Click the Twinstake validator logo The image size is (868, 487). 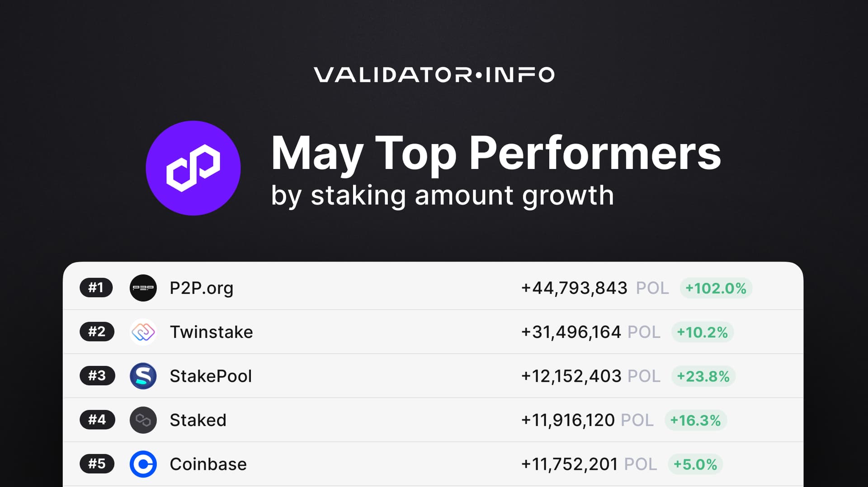[143, 332]
